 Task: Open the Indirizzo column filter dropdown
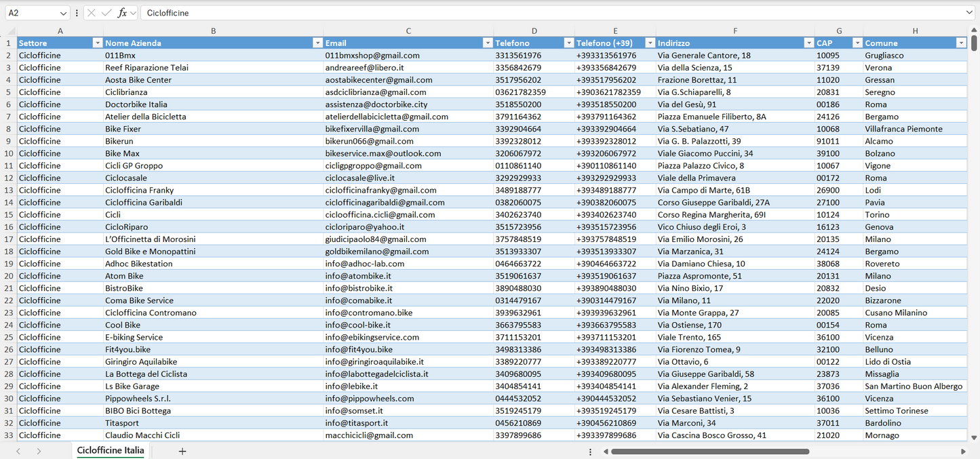pos(808,43)
